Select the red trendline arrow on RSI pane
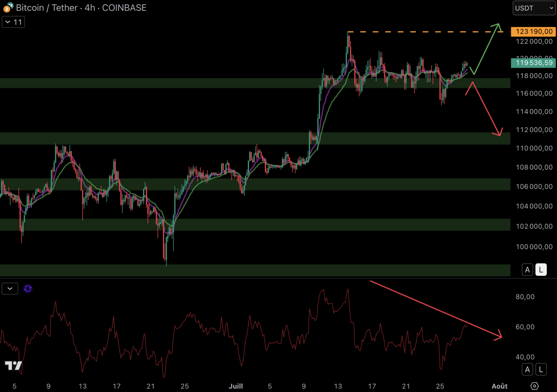 435,309
